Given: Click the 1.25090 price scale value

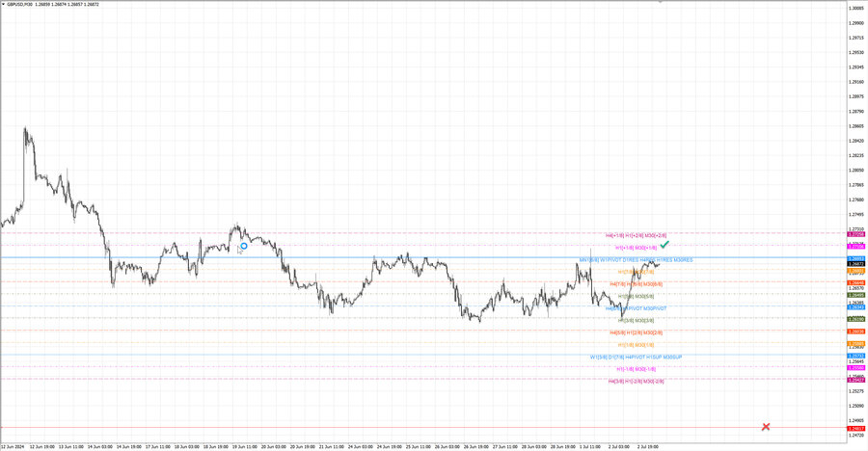Looking at the screenshot, I should point(856,406).
